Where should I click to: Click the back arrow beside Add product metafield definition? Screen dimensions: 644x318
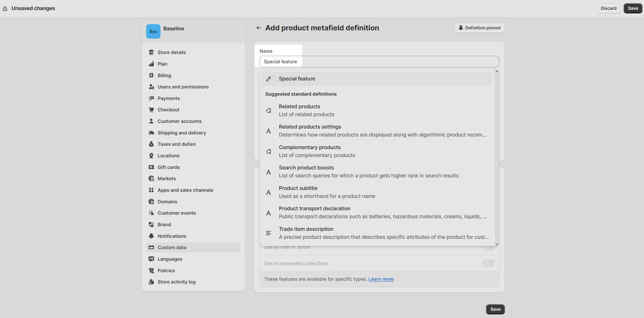click(x=259, y=28)
